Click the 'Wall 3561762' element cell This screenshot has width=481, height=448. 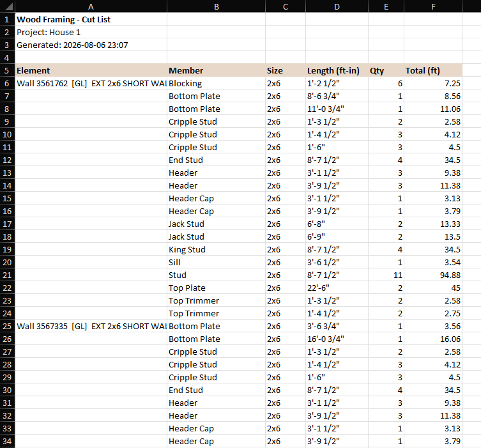tap(91, 84)
